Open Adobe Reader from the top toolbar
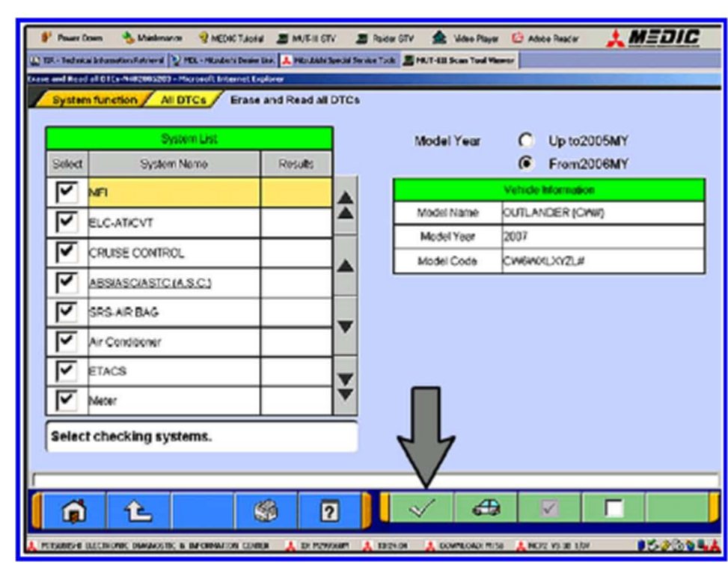The image size is (728, 571). point(545,38)
